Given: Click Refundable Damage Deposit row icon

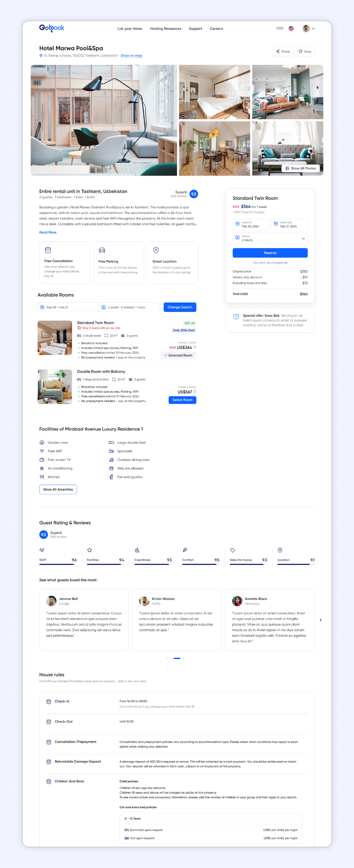Looking at the screenshot, I should point(49,762).
